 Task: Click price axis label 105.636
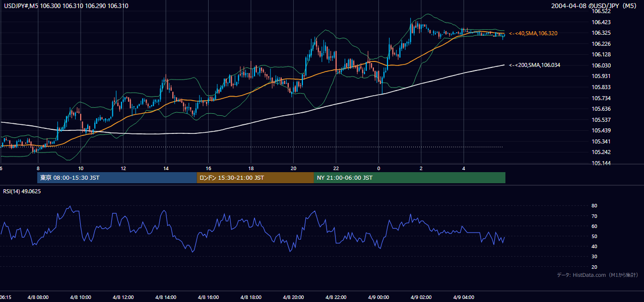601,109
